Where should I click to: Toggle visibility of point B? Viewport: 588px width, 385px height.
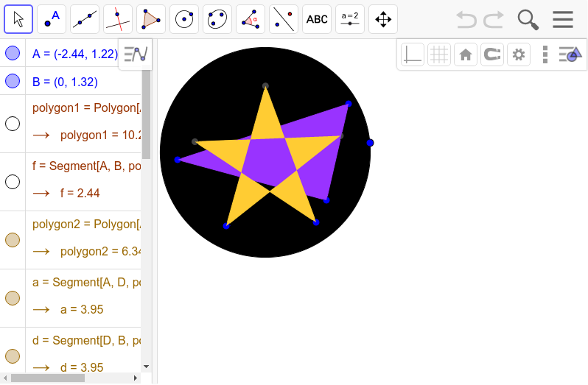click(13, 81)
